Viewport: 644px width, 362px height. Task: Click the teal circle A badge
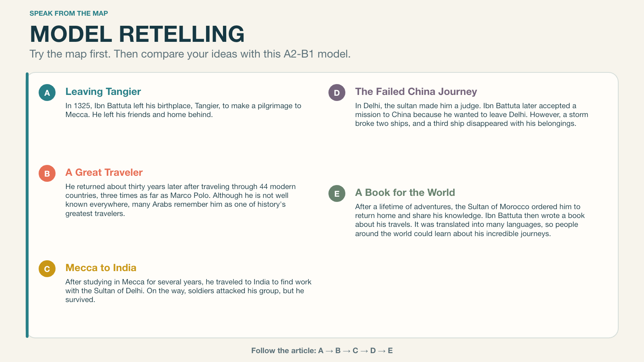click(x=47, y=93)
